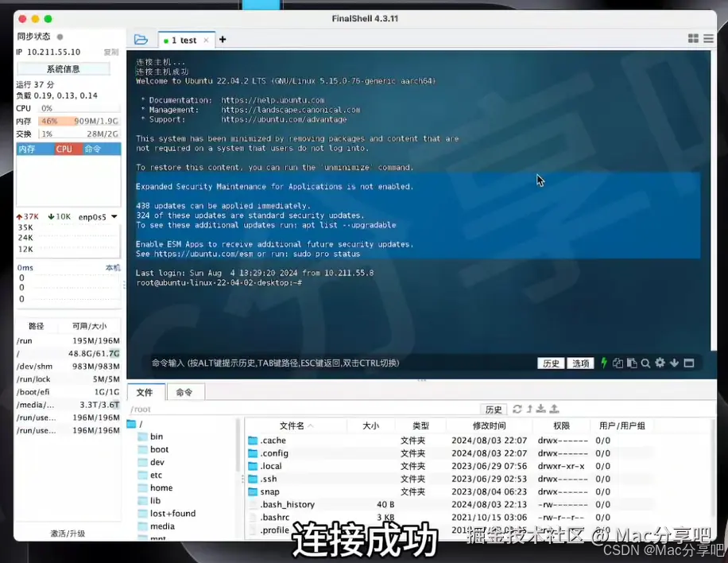
Task: Click the 路径 column header in disk table
Action: point(37,326)
